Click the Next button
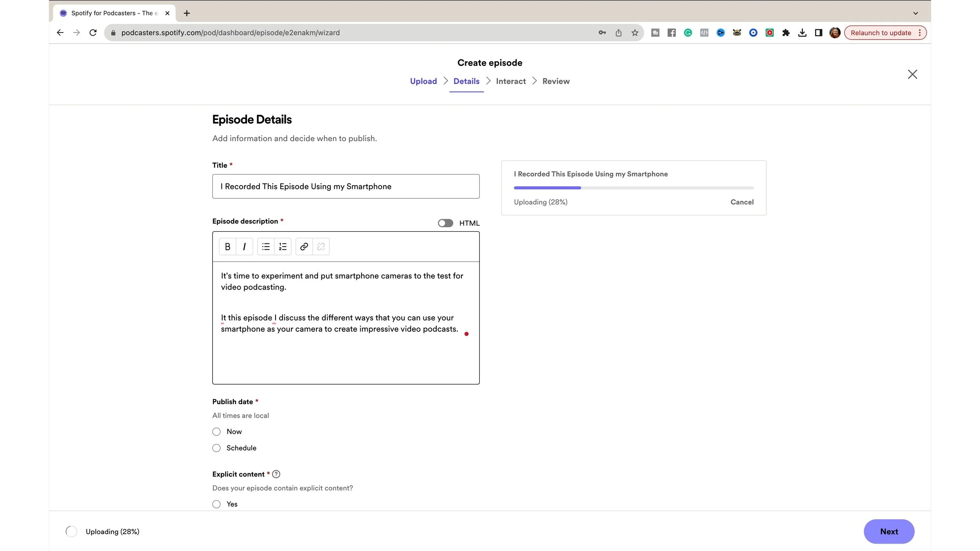 (x=889, y=531)
